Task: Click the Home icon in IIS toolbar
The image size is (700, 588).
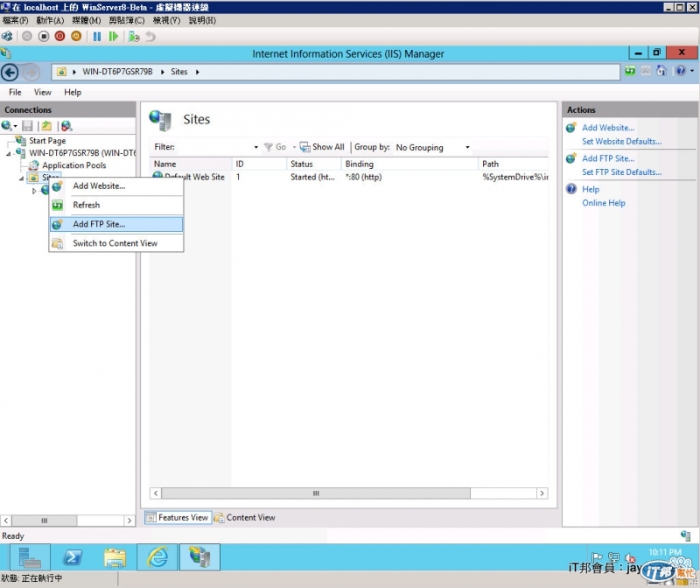Action: 661,71
